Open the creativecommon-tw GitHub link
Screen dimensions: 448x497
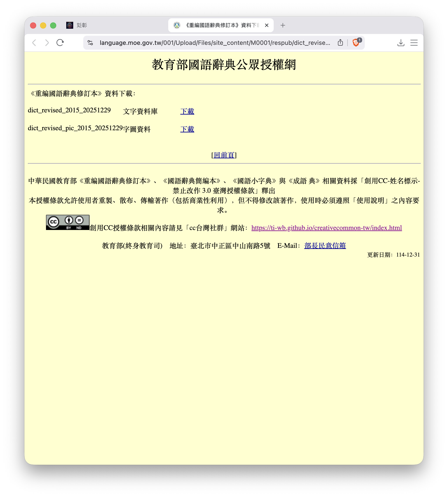326,228
